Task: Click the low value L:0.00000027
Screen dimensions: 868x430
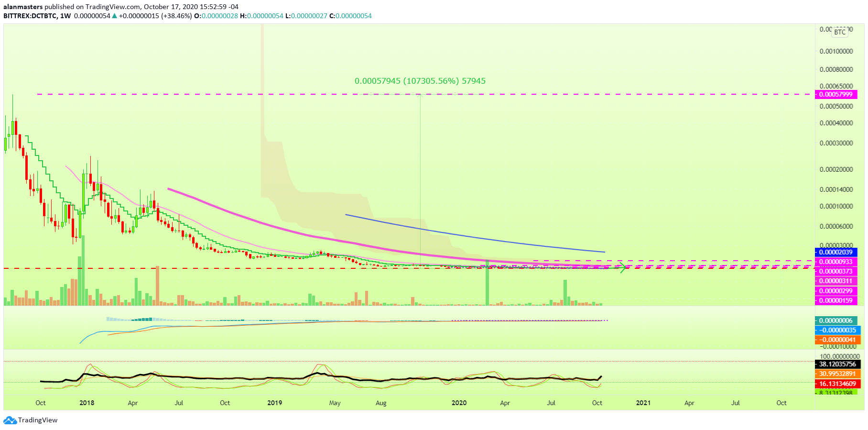Action: click(306, 16)
